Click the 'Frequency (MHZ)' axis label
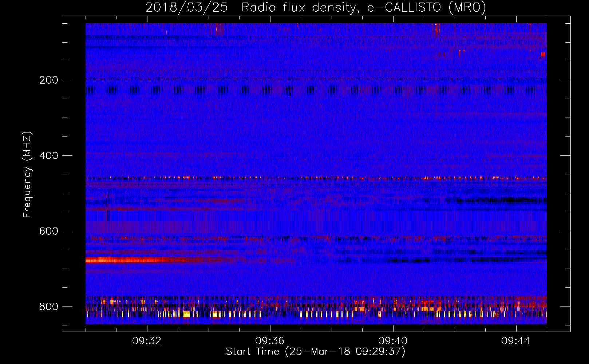This screenshot has height=364, width=589. pos(27,174)
